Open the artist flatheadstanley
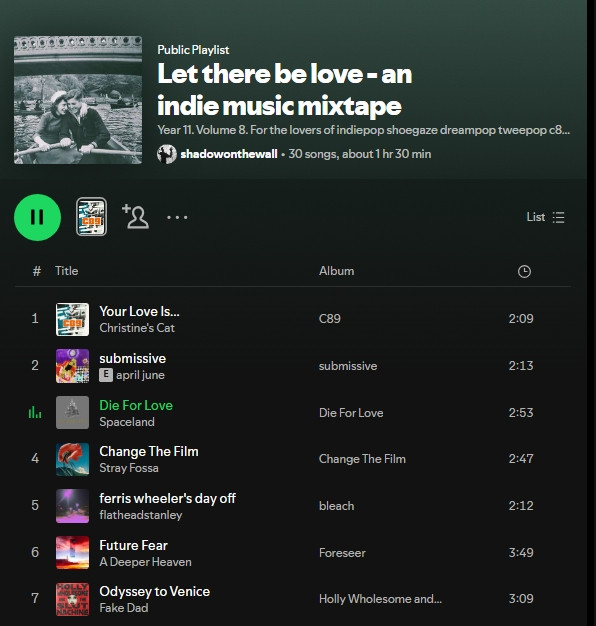The height and width of the screenshot is (626, 596). pyautogui.click(x=141, y=515)
